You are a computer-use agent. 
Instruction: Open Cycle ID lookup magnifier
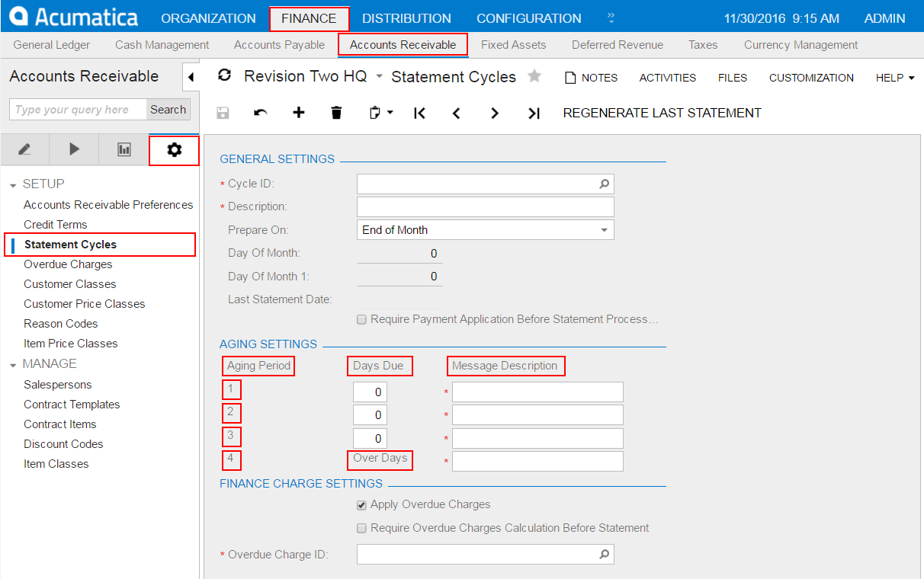pos(604,184)
